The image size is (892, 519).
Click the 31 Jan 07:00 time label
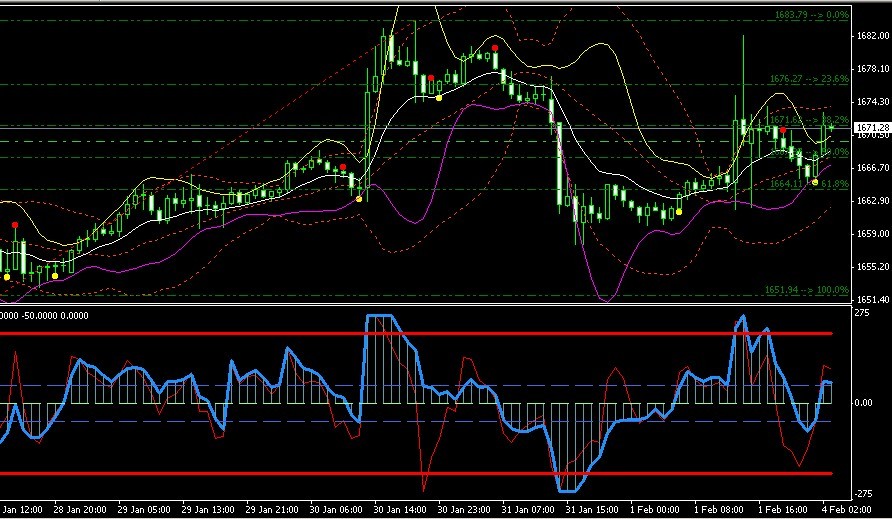528,509
